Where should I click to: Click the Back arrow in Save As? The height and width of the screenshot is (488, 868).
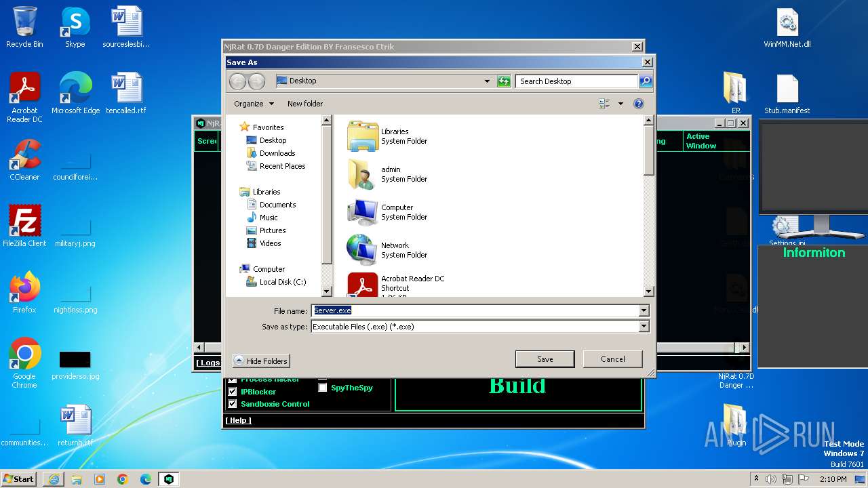tap(237, 81)
